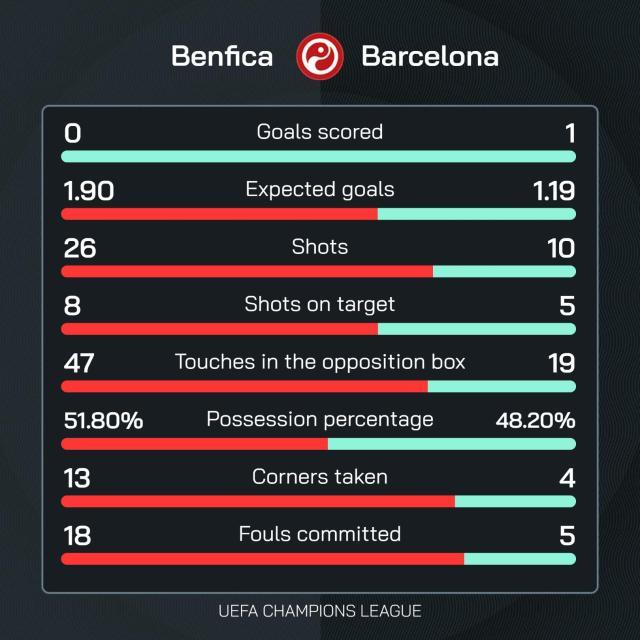Click the red part of Fouls committed bar

point(262,559)
